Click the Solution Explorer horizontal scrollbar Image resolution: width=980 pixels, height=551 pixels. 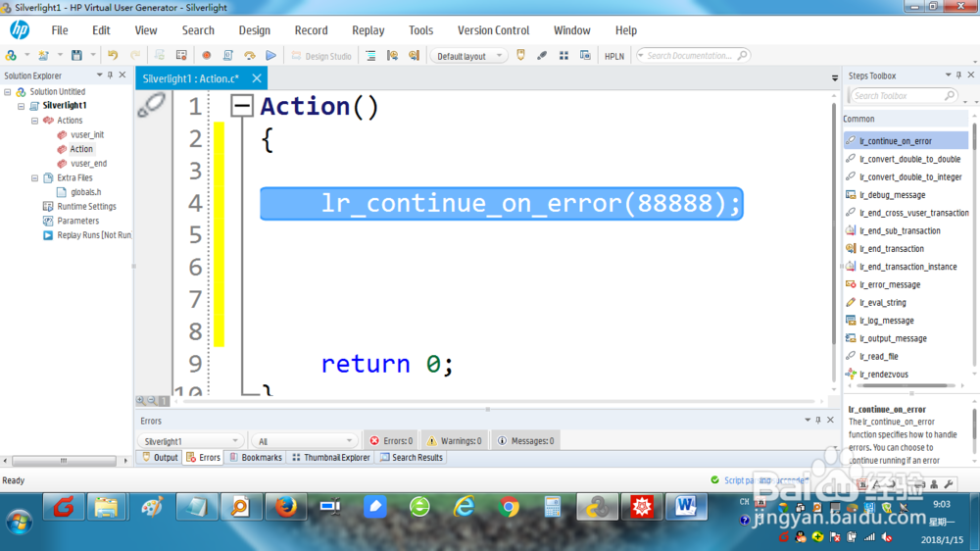(x=64, y=461)
